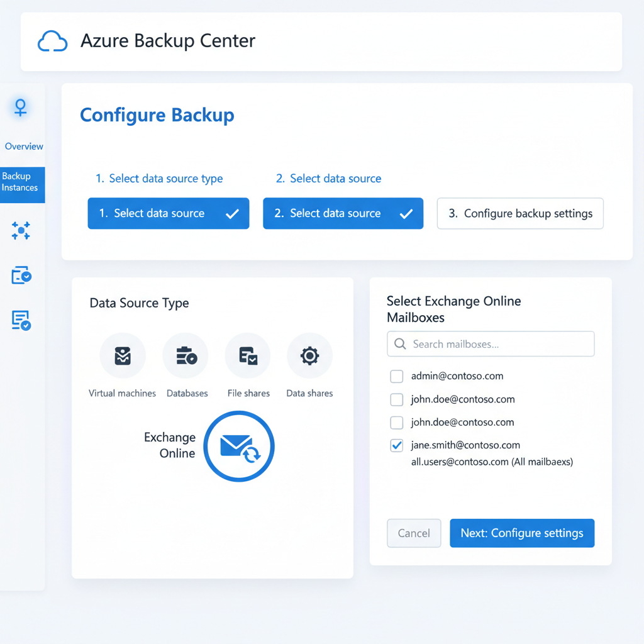Select the Virtual machines data source icon

click(123, 356)
